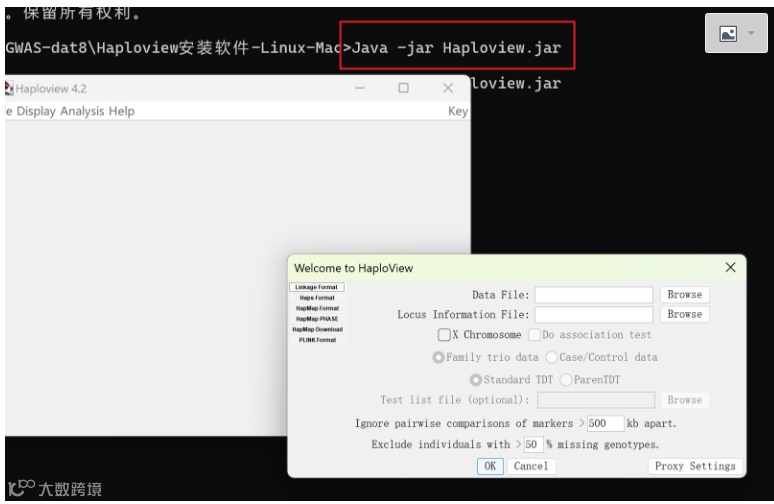
Task: Toggle the Do association test checkbox
Action: coord(534,335)
